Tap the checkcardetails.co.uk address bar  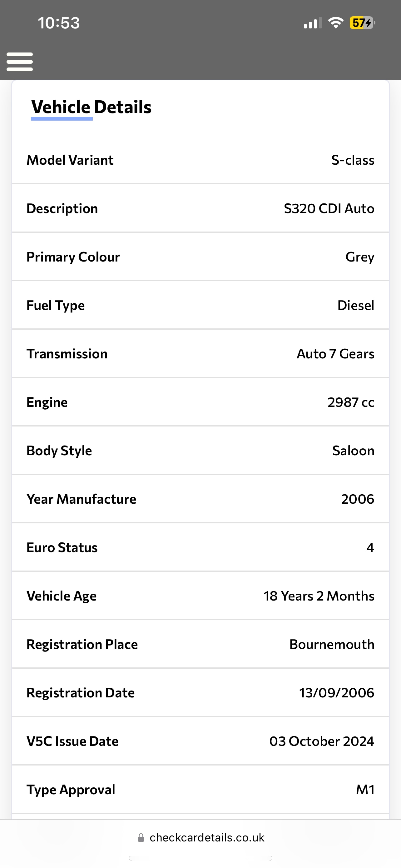[207, 838]
